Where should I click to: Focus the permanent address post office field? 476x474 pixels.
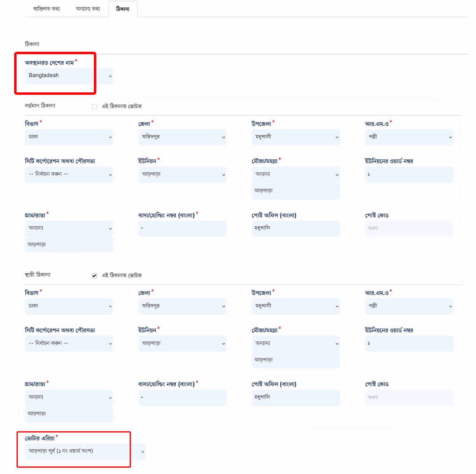click(295, 397)
